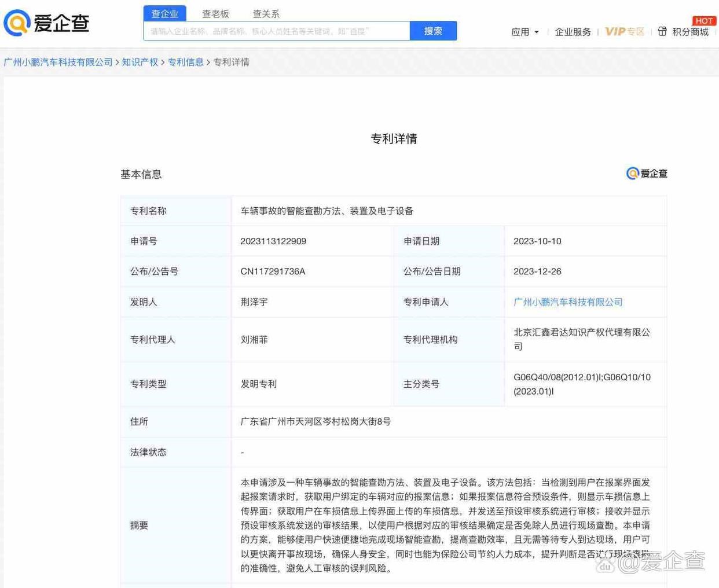
Task: Click the 公布/公告日期 label cell
Action: coord(449,271)
